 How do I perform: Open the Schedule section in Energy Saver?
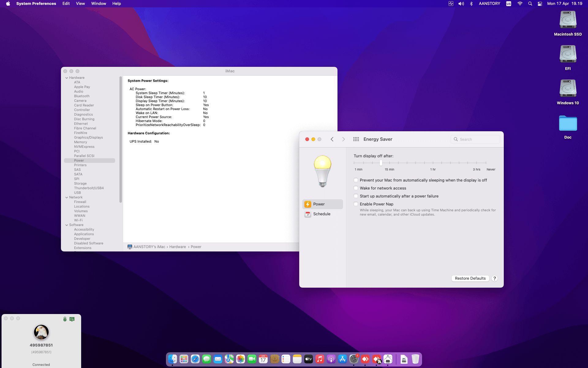click(322, 214)
